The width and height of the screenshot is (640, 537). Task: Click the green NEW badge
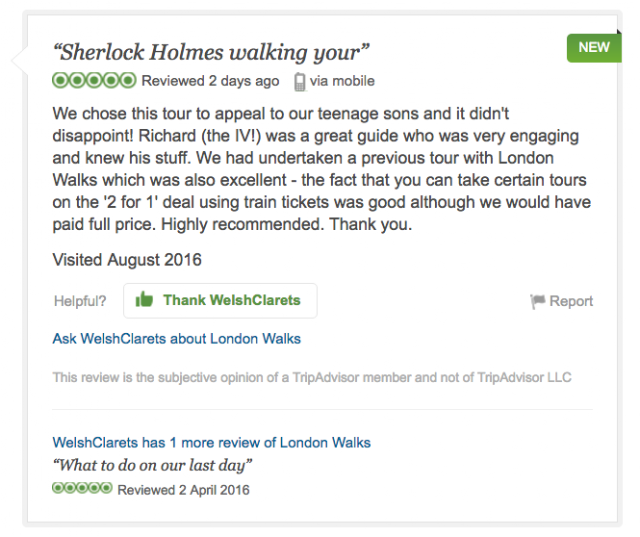[593, 47]
